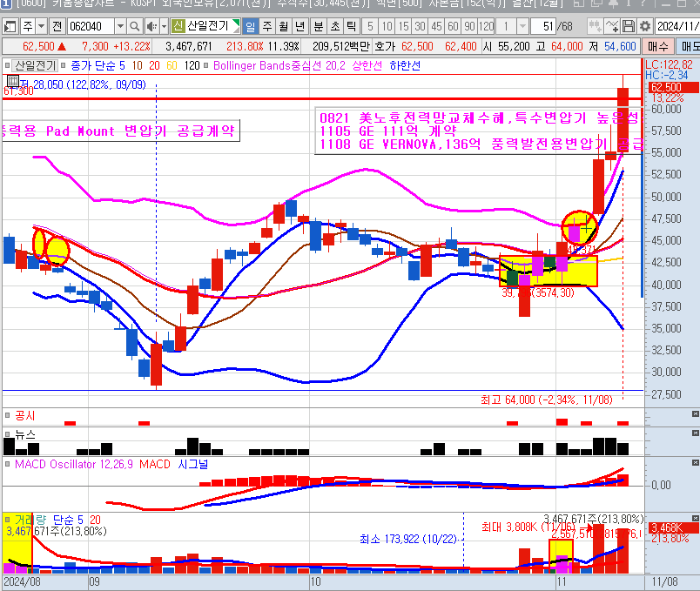Open the speaker icon's dropdown arrow

[164, 26]
